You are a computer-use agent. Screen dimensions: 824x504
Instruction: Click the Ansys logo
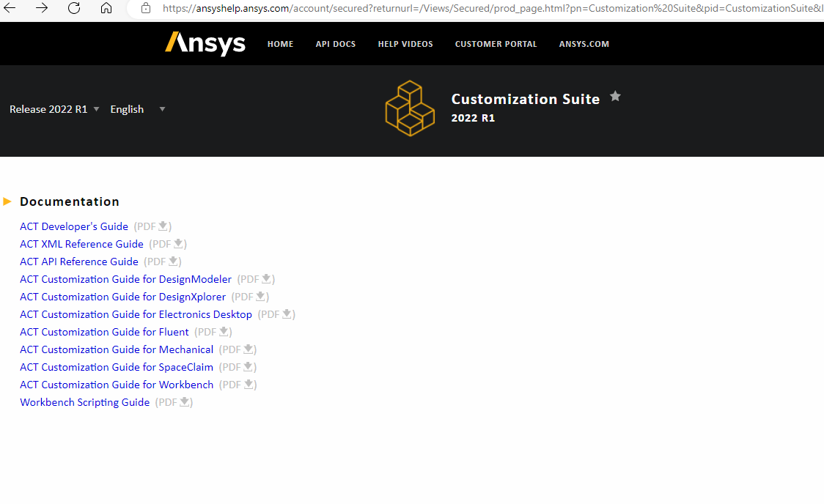coord(205,43)
